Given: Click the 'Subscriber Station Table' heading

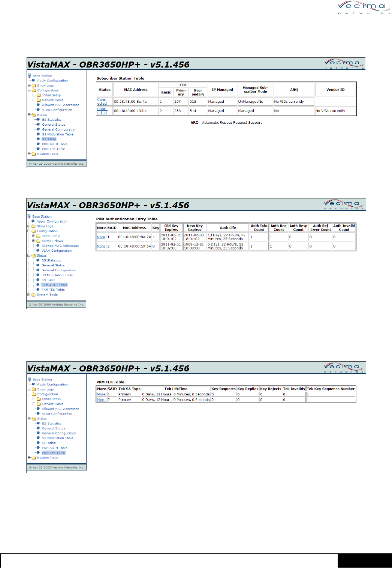Looking at the screenshot, I should [120, 78].
